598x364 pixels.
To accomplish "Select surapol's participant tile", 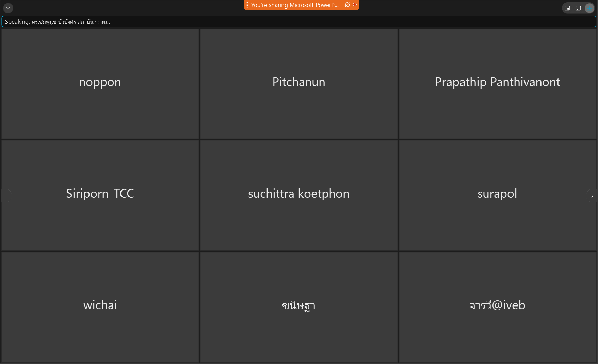I will tap(498, 195).
